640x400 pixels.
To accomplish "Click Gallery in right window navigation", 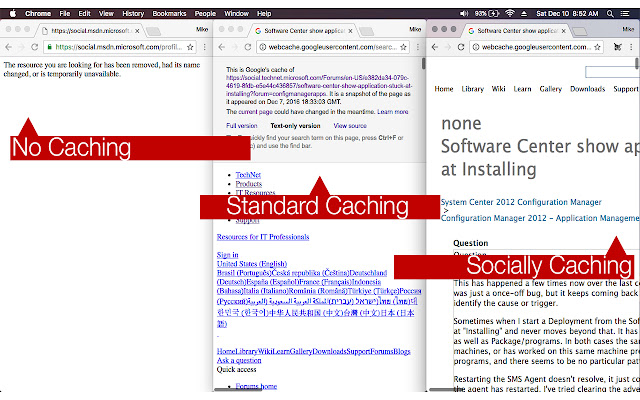I will 551,89.
